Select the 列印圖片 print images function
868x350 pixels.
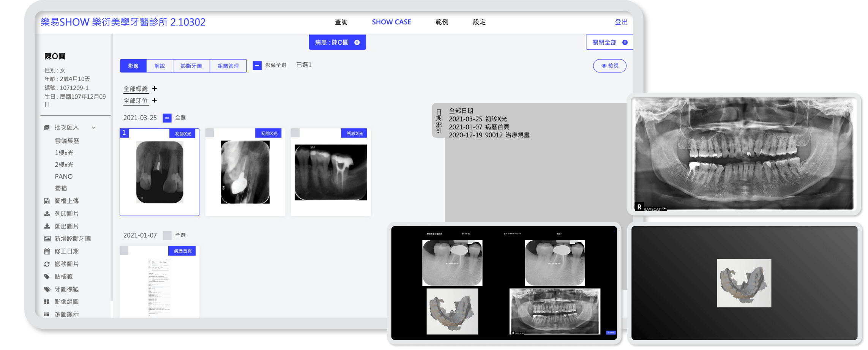[x=66, y=213]
